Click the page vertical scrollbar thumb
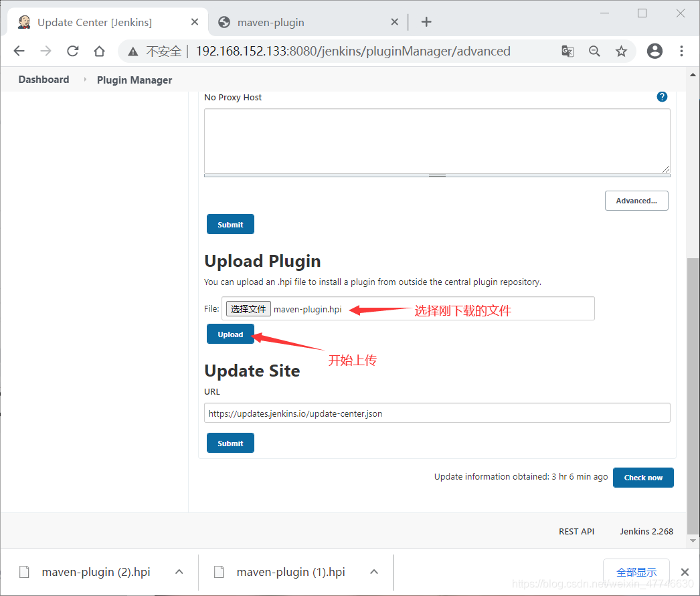Image resolution: width=700 pixels, height=596 pixels. click(693, 396)
